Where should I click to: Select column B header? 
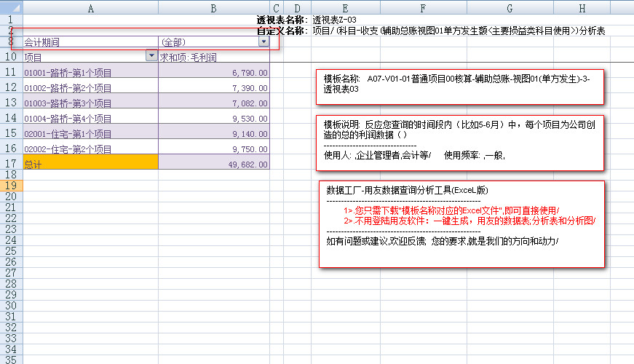(x=213, y=7)
